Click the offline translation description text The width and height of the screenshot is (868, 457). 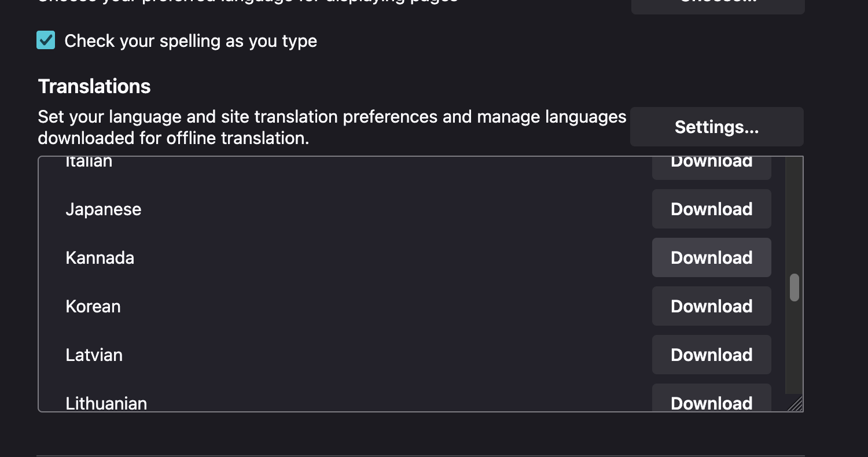(x=332, y=127)
